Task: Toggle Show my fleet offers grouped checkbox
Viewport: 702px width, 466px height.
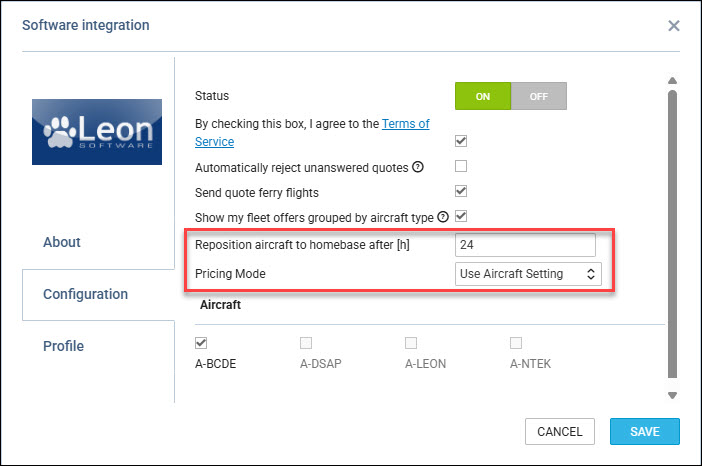Action: tap(461, 216)
